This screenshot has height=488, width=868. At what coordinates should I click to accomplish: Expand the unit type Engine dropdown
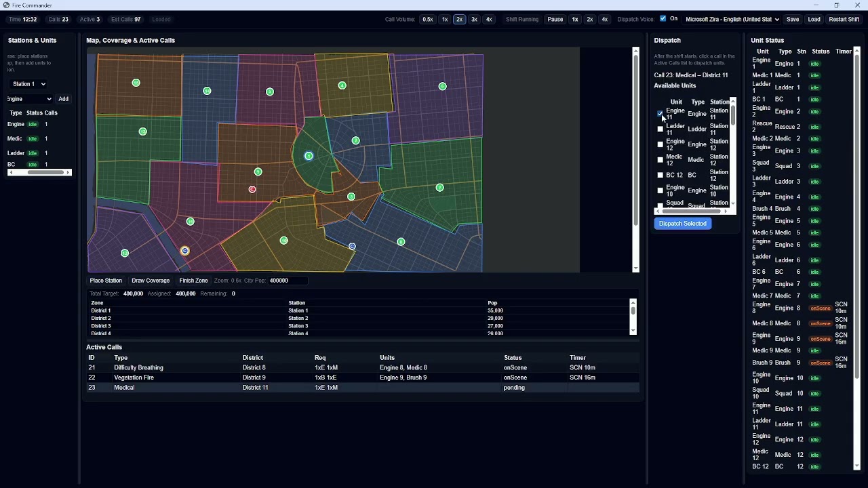[30, 99]
